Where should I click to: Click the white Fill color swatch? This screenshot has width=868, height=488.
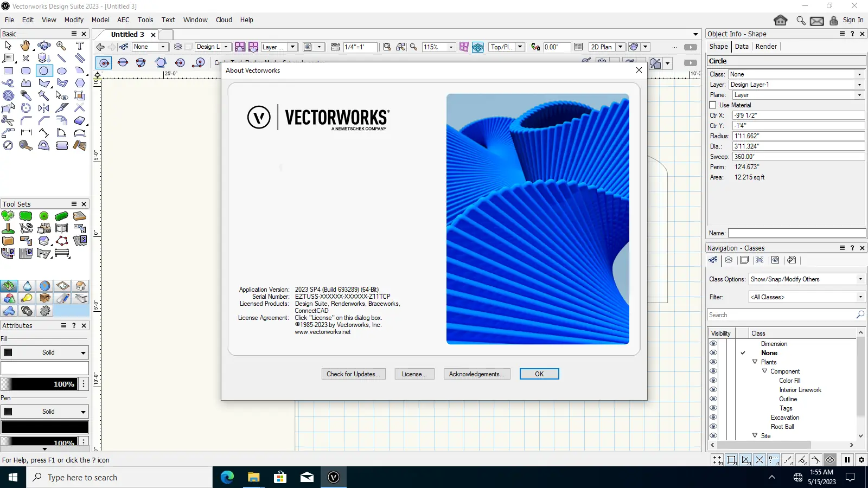click(44, 368)
